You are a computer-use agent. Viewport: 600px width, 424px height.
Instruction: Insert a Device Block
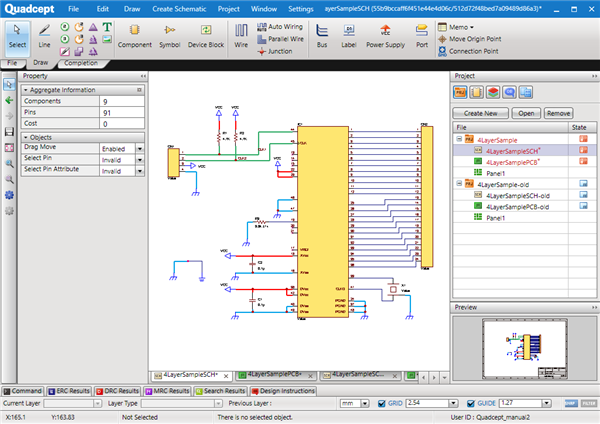click(x=206, y=37)
